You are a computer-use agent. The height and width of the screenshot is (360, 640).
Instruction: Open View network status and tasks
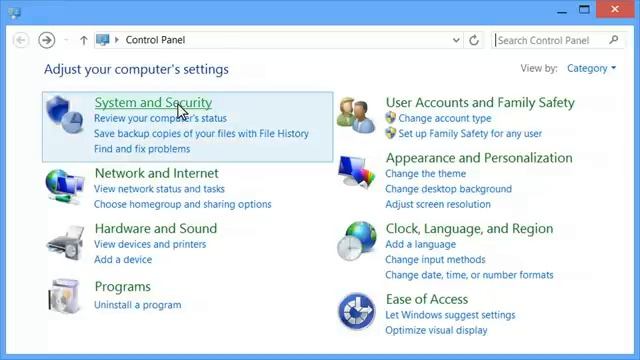pyautogui.click(x=159, y=189)
